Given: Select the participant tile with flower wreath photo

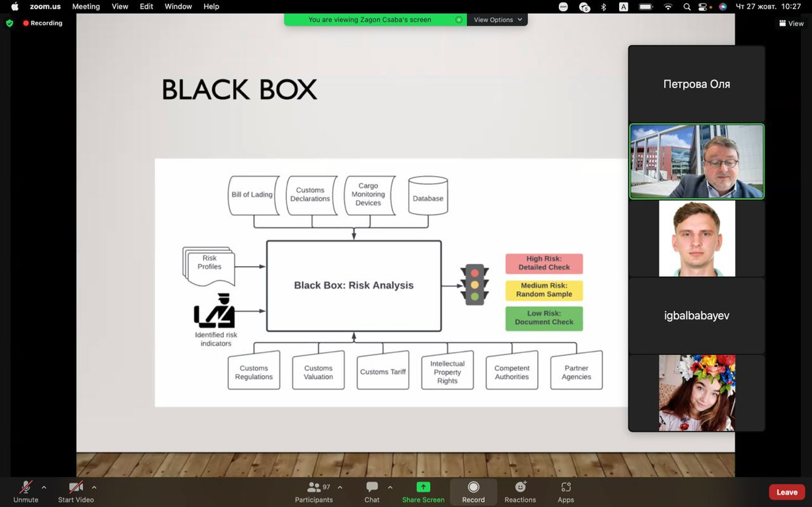Looking at the screenshot, I should click(x=696, y=393).
